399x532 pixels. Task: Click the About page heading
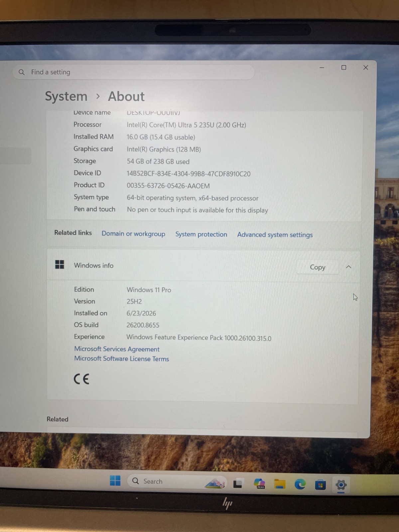point(126,96)
